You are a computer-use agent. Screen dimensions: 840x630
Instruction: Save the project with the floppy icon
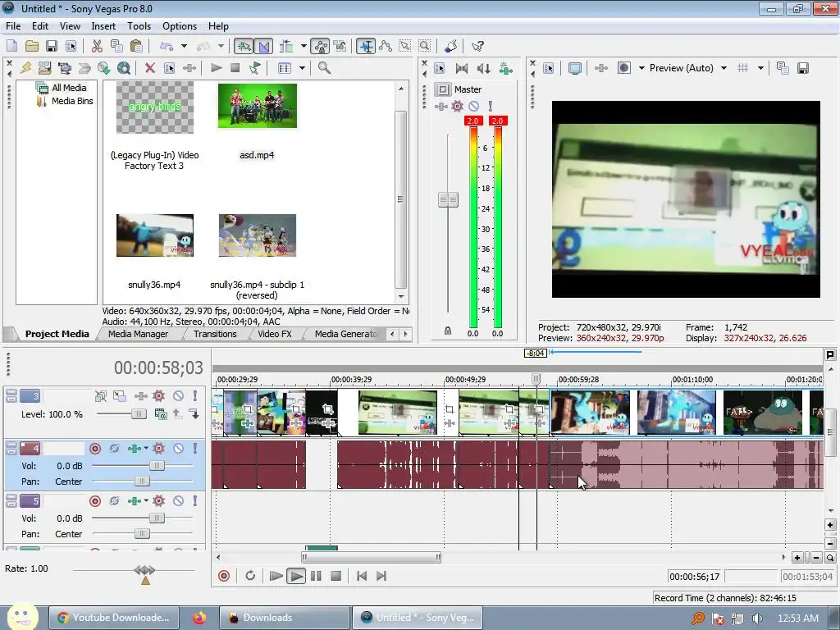click(x=52, y=46)
